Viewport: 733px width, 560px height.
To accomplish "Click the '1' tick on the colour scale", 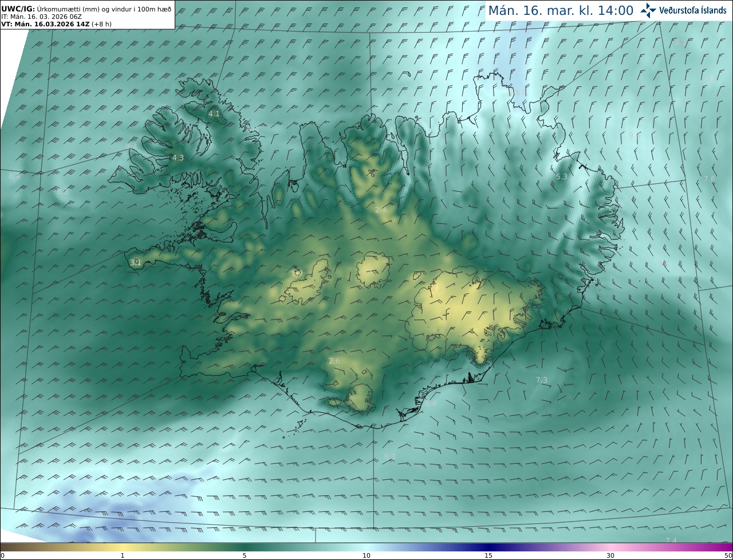I will click(123, 555).
